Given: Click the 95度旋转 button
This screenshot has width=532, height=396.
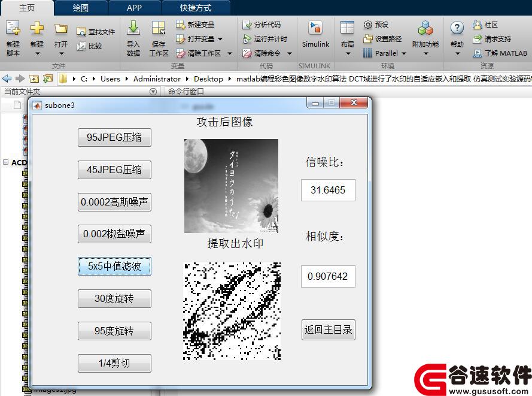Looking at the screenshot, I should tap(114, 331).
